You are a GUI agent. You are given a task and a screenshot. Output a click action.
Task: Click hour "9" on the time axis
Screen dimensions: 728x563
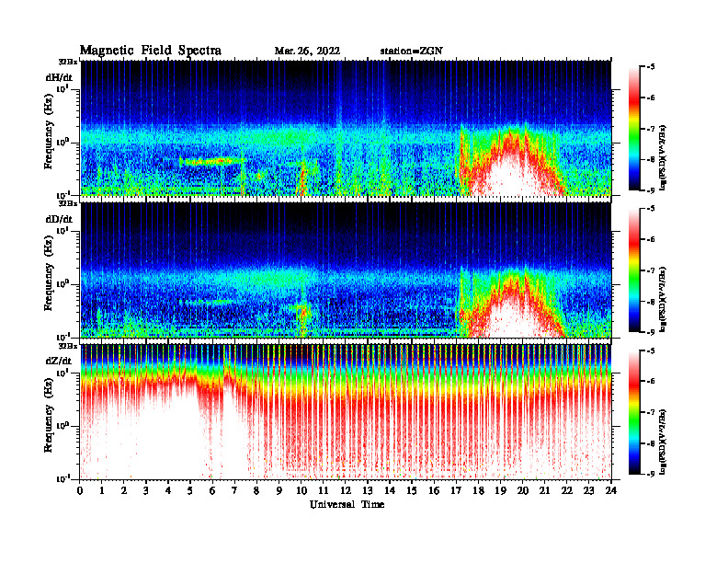279,490
